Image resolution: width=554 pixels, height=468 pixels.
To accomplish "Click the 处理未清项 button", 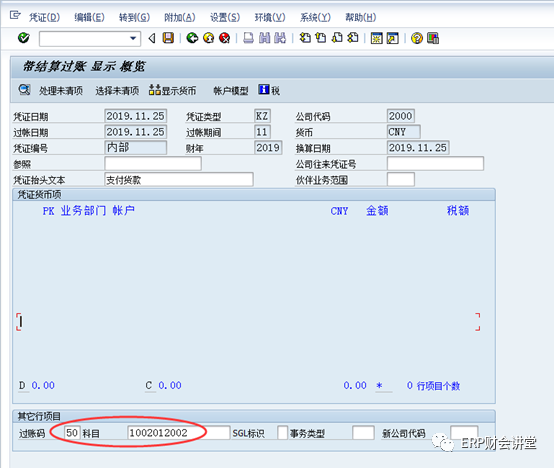I will (61, 91).
